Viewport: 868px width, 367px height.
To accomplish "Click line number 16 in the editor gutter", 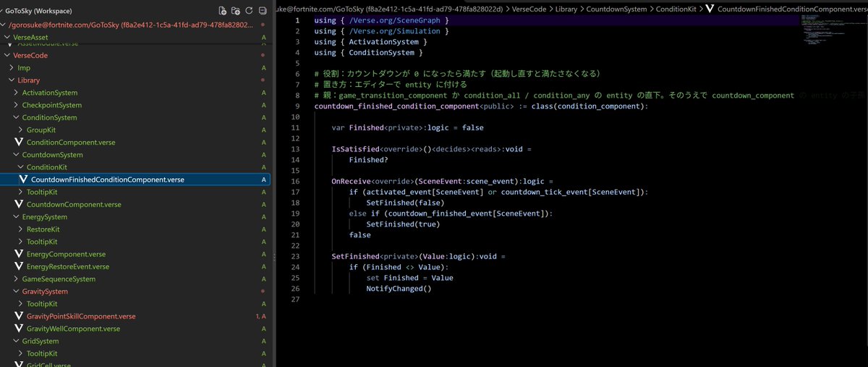I will point(295,181).
